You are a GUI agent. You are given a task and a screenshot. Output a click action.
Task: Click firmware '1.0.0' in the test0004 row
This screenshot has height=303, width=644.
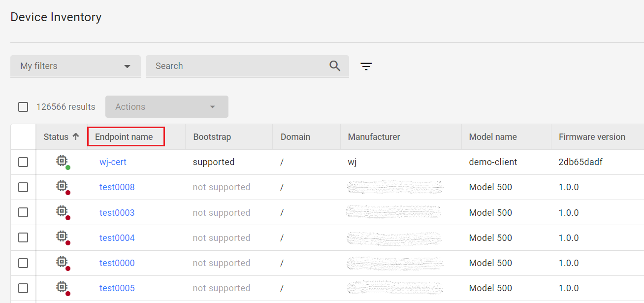(x=569, y=238)
